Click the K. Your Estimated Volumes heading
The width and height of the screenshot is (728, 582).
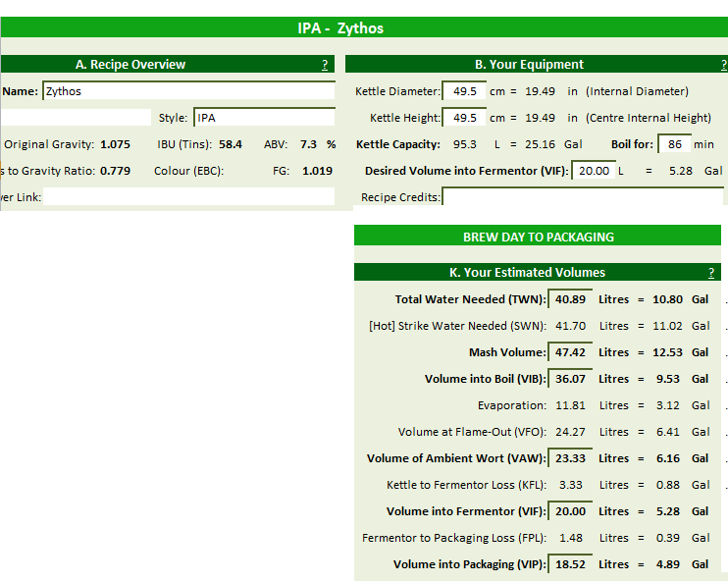pos(527,272)
